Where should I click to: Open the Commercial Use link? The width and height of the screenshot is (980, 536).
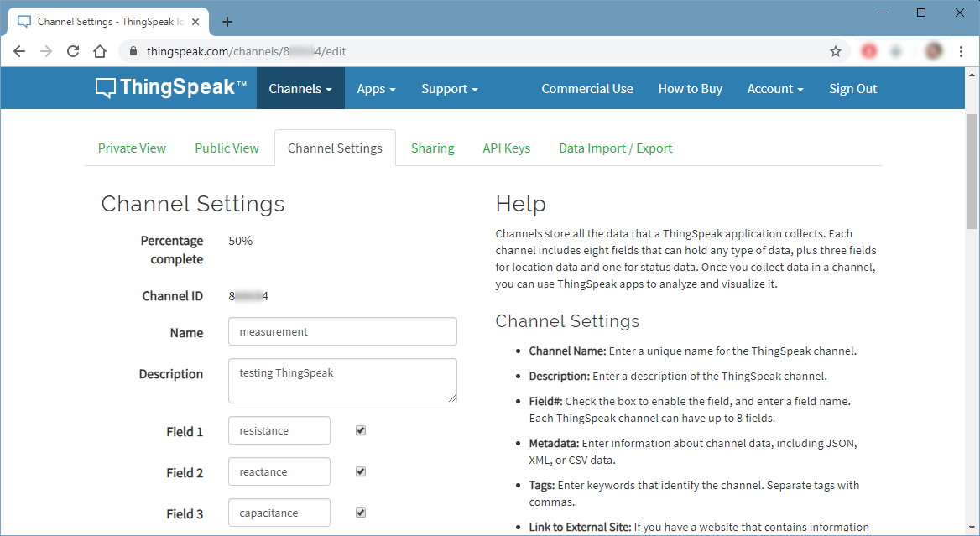(x=587, y=89)
